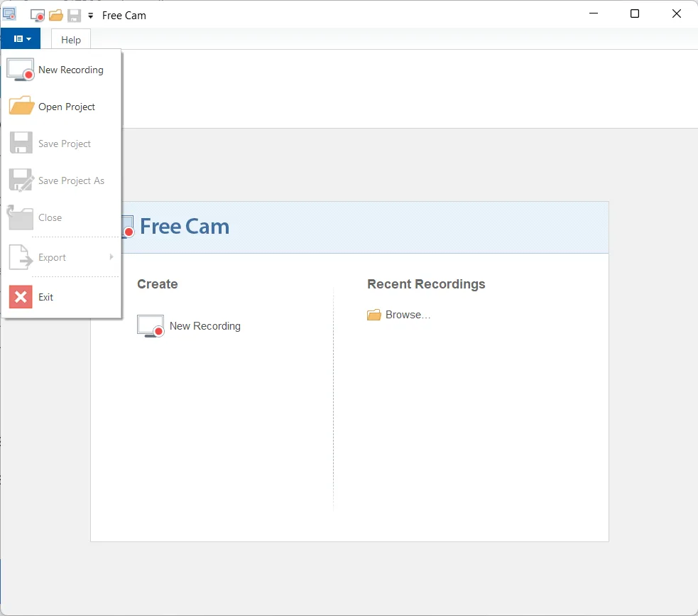Close the current project using the Close icon

tap(21, 217)
